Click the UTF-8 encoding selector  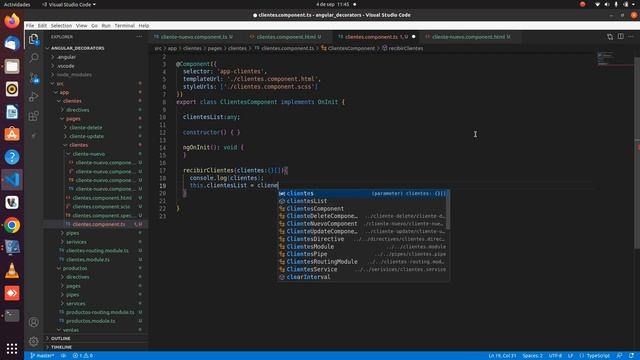point(556,356)
